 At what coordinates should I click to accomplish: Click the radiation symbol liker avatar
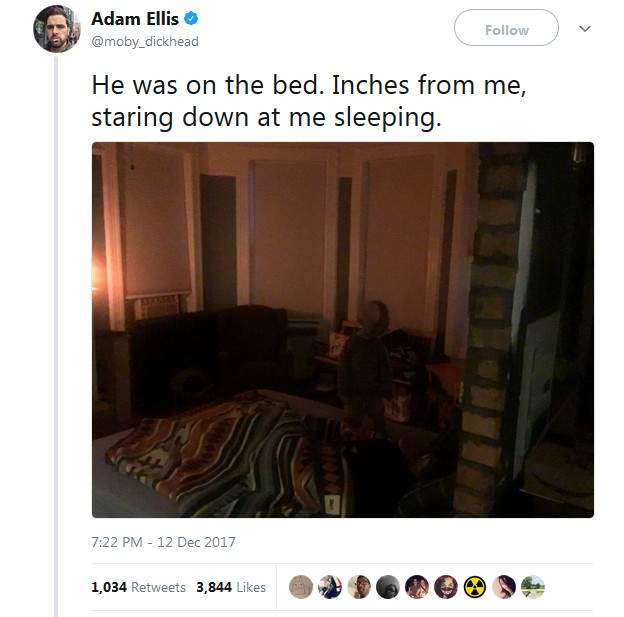475,587
